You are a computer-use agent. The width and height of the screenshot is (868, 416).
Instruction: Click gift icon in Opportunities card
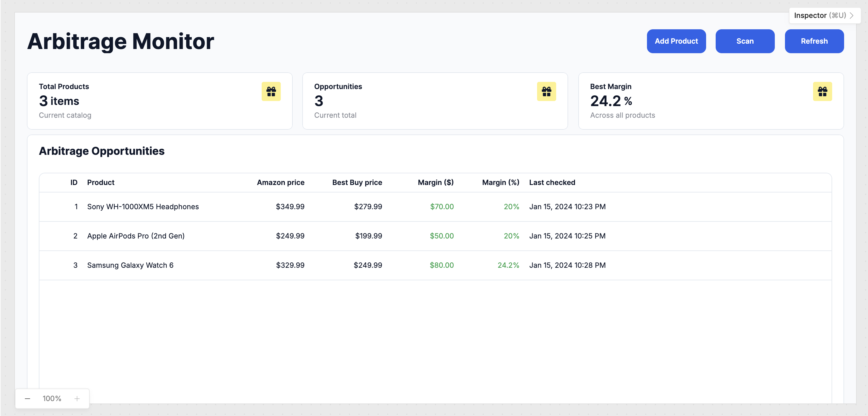546,91
